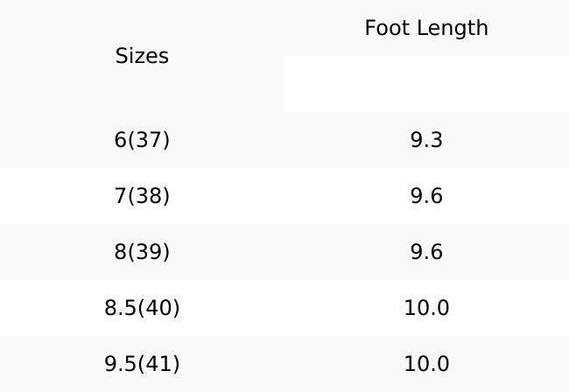Image resolution: width=569 pixels, height=392 pixels.
Task: Select the 8.5(40) size cell
Action: [x=142, y=308]
